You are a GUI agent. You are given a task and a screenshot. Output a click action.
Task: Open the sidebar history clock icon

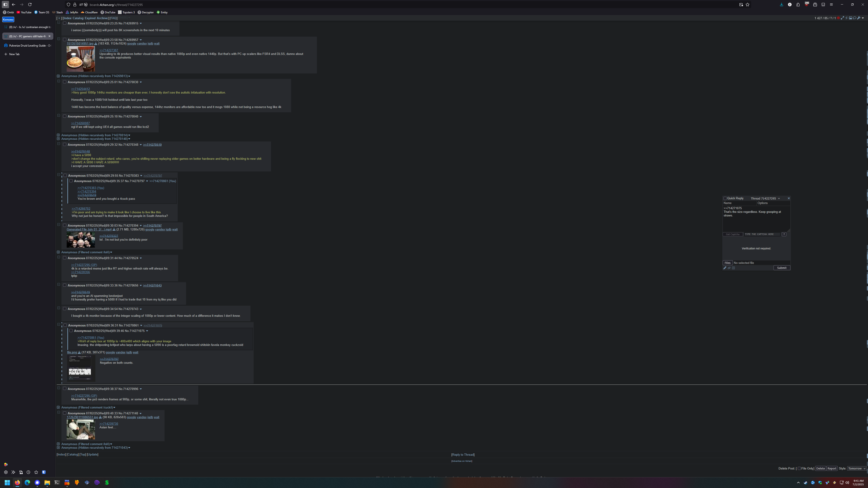point(28,472)
